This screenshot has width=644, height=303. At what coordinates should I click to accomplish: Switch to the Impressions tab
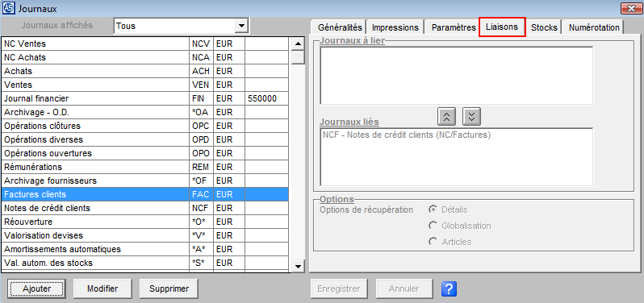(x=395, y=27)
